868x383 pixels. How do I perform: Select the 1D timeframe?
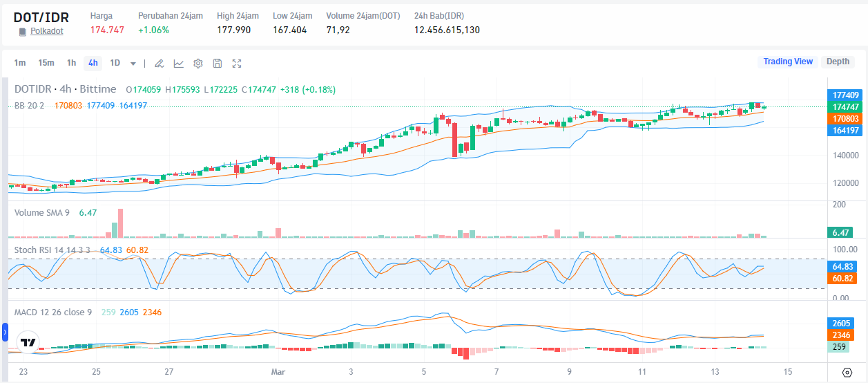115,63
